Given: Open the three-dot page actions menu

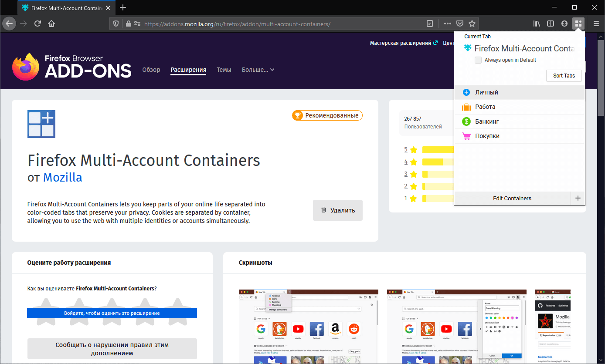Looking at the screenshot, I should pos(447,24).
